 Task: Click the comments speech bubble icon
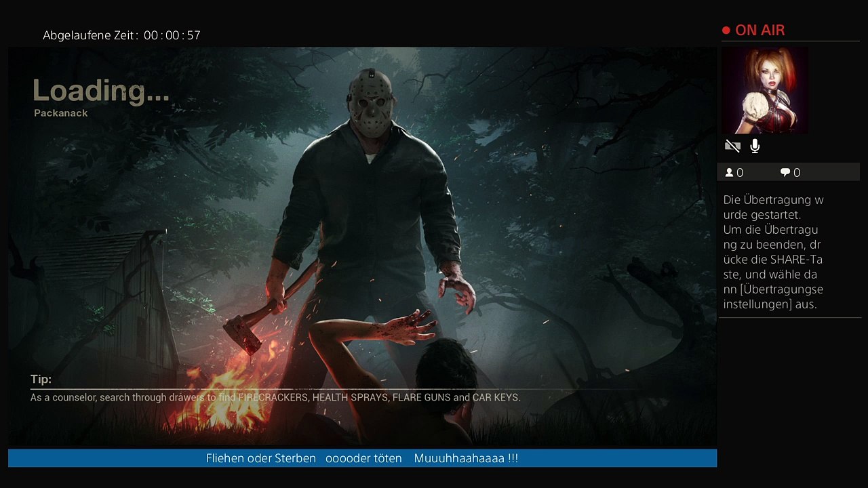pyautogui.click(x=785, y=173)
